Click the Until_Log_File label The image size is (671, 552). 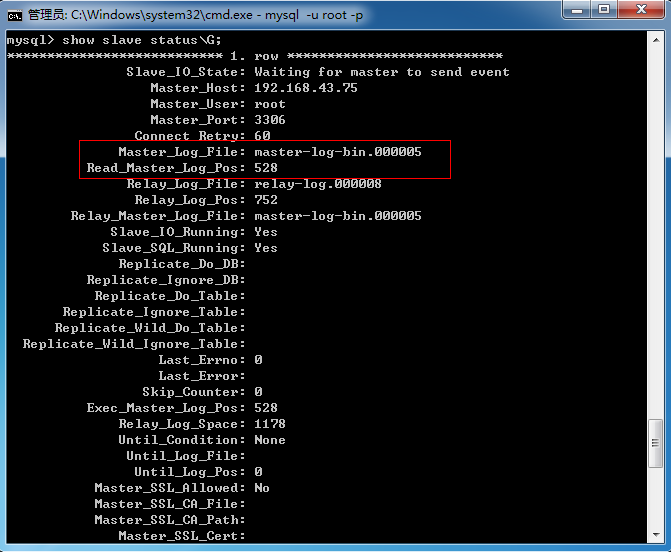coord(186,456)
